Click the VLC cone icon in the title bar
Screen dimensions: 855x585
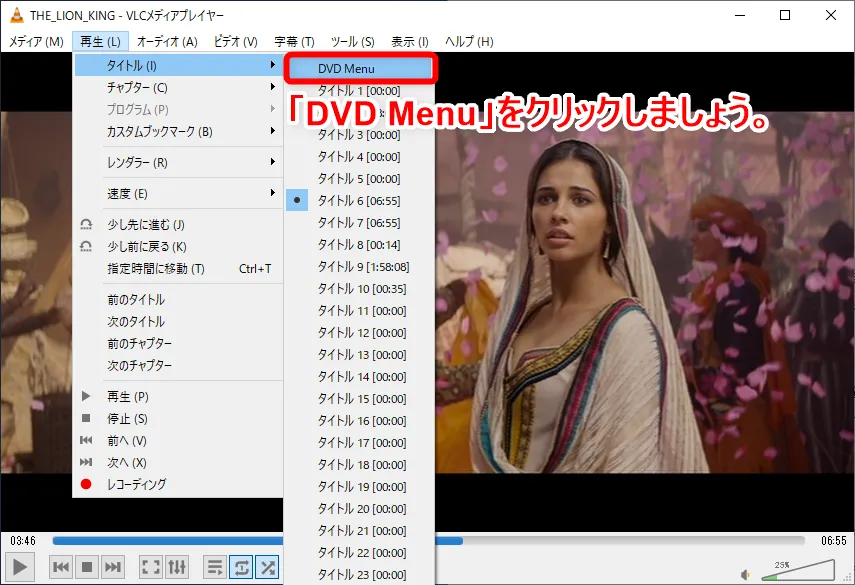(16, 15)
